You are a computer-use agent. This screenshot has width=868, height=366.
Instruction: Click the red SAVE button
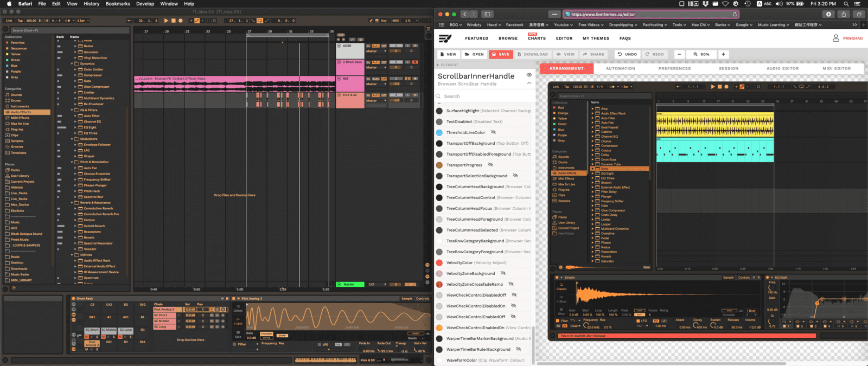[x=500, y=54]
